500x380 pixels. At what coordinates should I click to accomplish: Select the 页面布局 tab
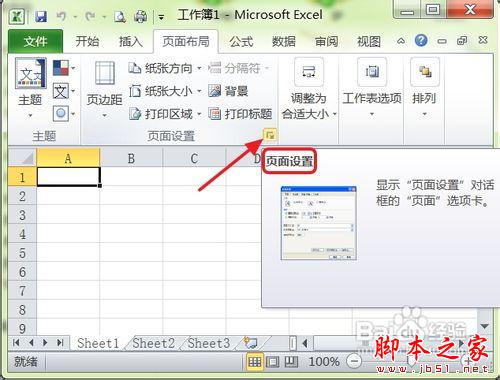(186, 42)
